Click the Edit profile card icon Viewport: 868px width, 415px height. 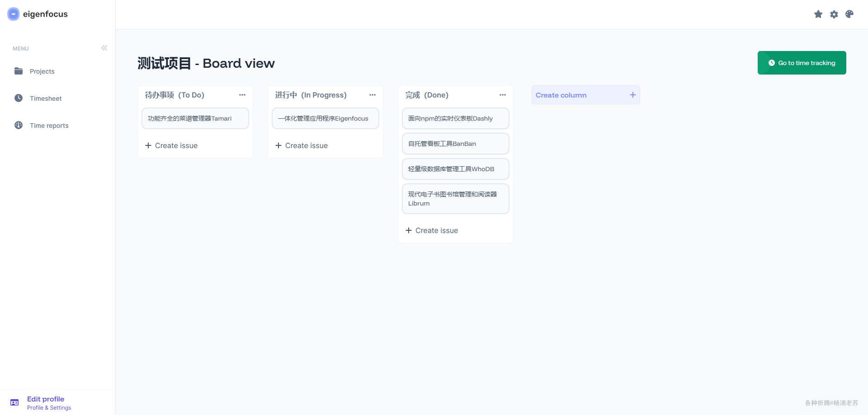[14, 402]
